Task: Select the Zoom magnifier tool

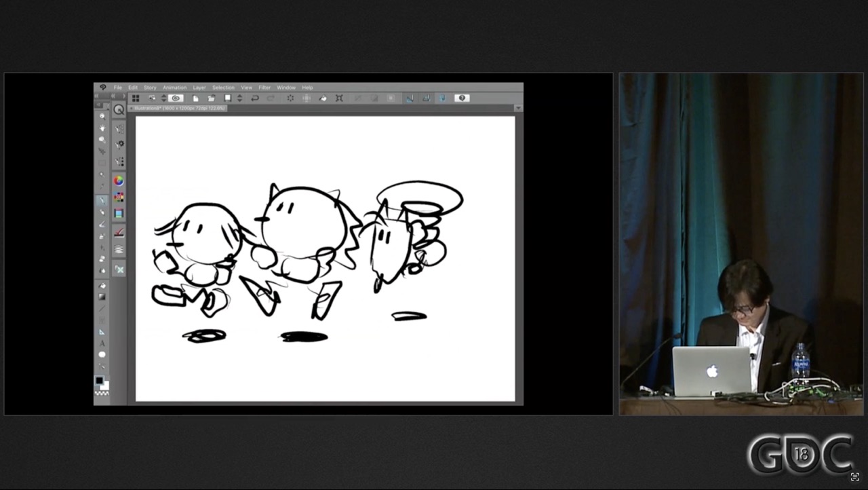Action: 102,115
